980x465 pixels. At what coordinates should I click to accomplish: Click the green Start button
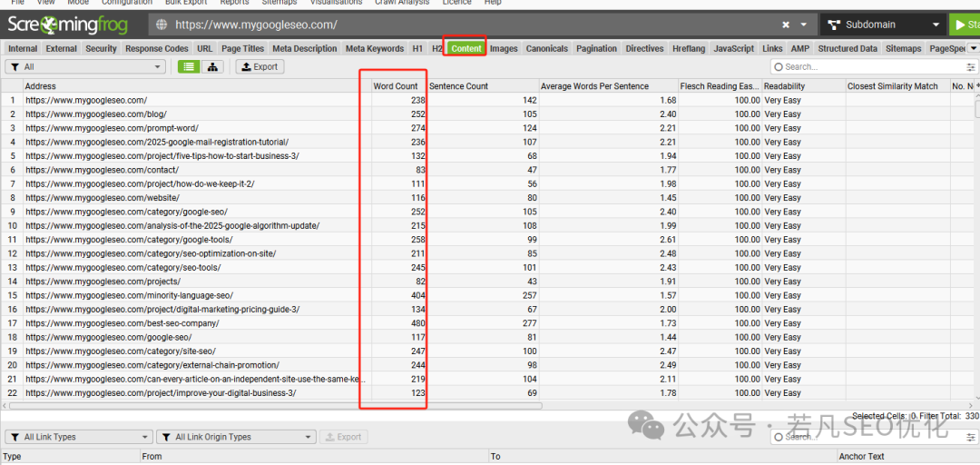(965, 25)
